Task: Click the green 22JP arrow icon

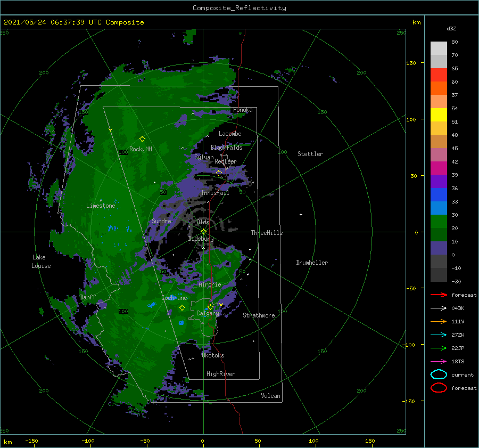Action: (439, 348)
